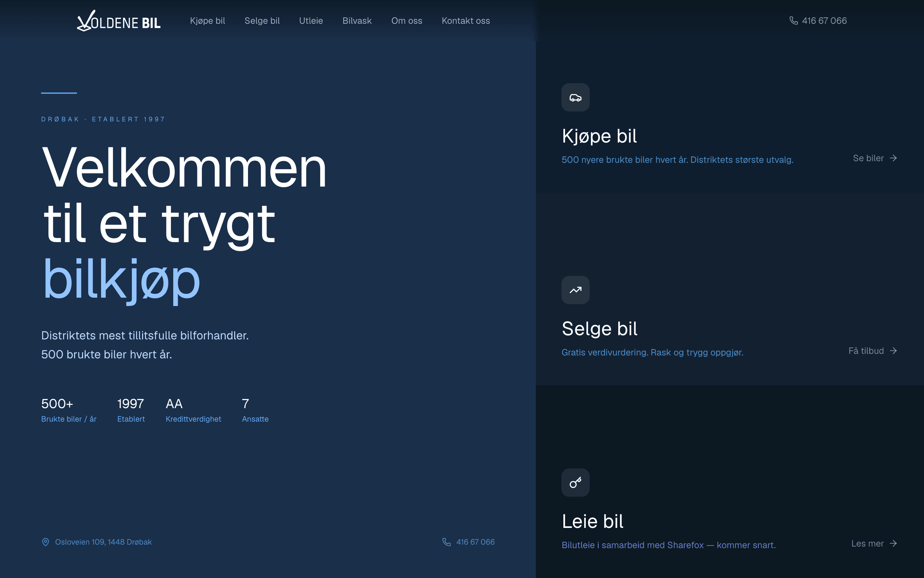924x578 pixels.
Task: Click the Bilutleie i samarbeid med Sharefox text
Action: click(669, 545)
